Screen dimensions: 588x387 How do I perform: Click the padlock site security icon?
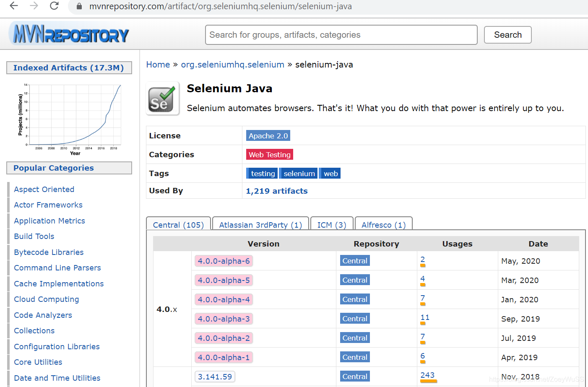tap(79, 6)
